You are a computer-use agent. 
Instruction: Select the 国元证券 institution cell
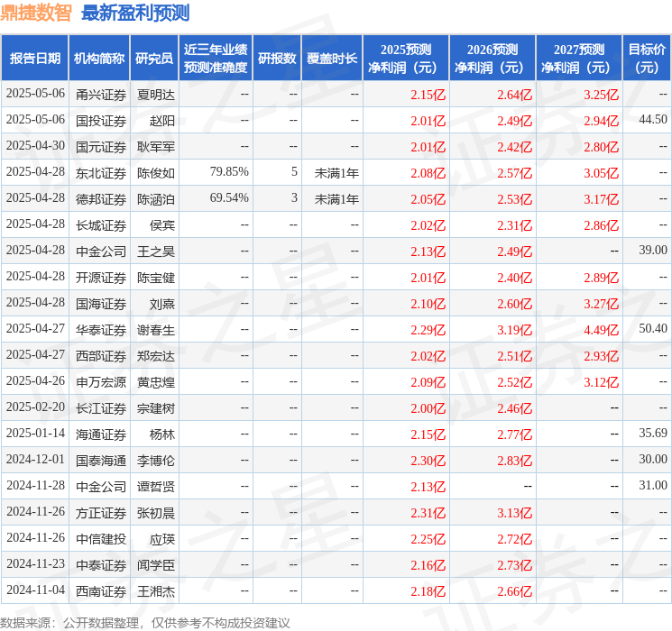[x=101, y=147]
